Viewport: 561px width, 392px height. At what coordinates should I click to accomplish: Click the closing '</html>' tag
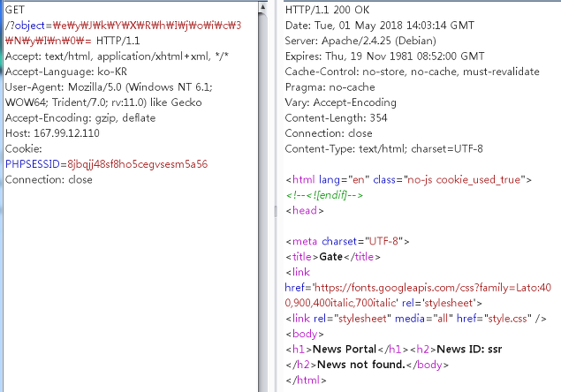pyautogui.click(x=306, y=380)
